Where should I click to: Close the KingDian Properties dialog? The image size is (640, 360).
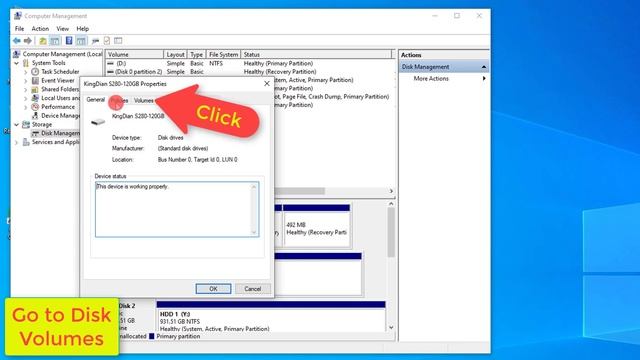[x=267, y=84]
